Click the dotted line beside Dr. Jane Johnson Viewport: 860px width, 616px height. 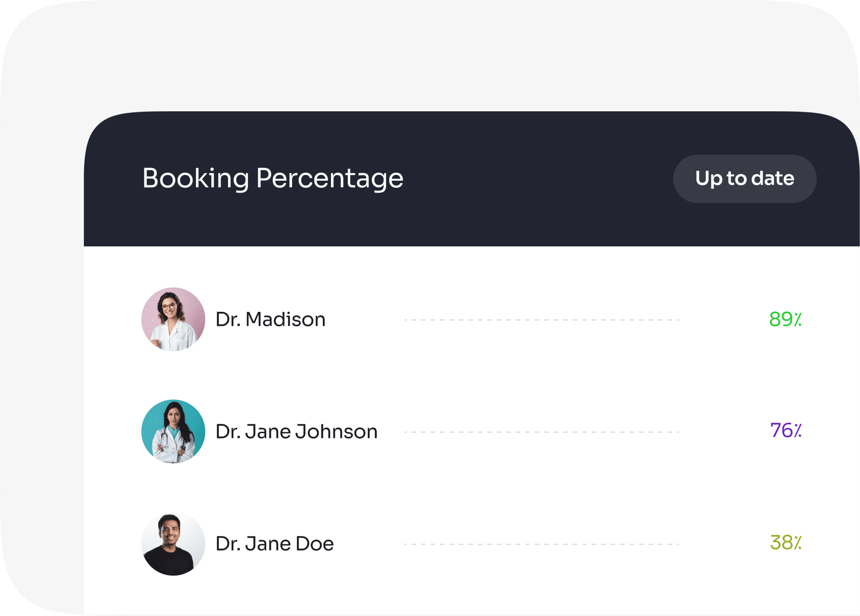click(x=541, y=432)
